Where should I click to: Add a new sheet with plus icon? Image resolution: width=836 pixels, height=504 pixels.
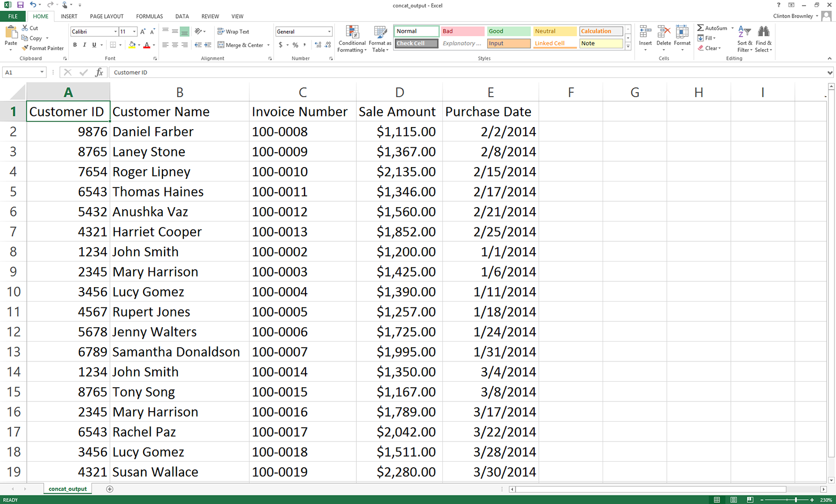point(110,489)
